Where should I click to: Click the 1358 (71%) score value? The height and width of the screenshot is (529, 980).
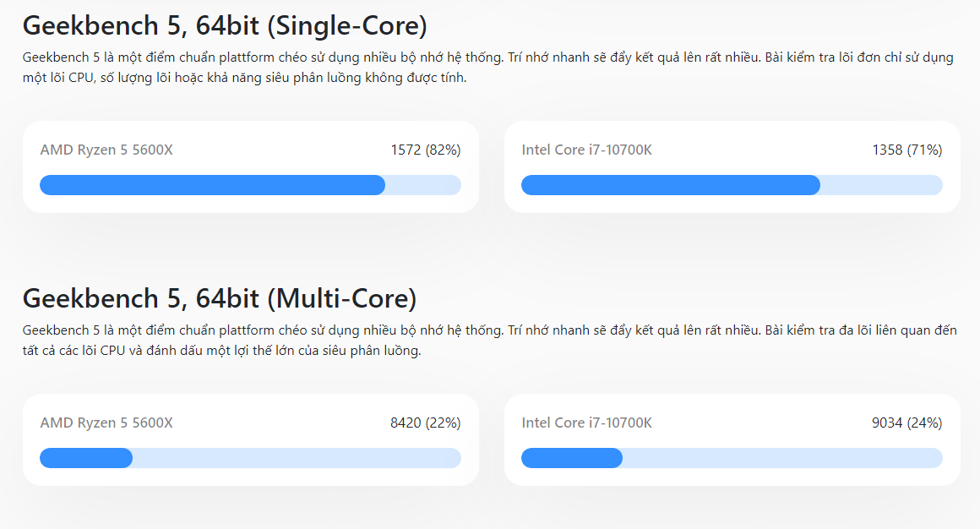(x=906, y=150)
